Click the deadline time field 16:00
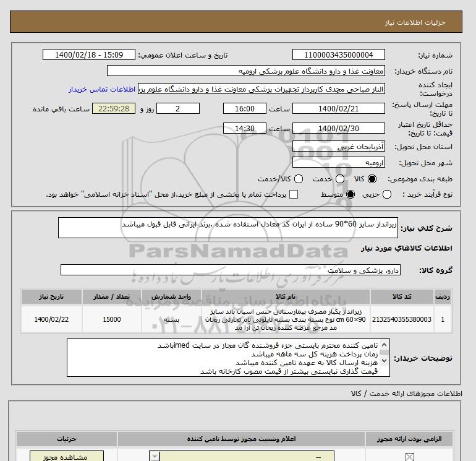Screen dimensions: 476x461 point(245,108)
